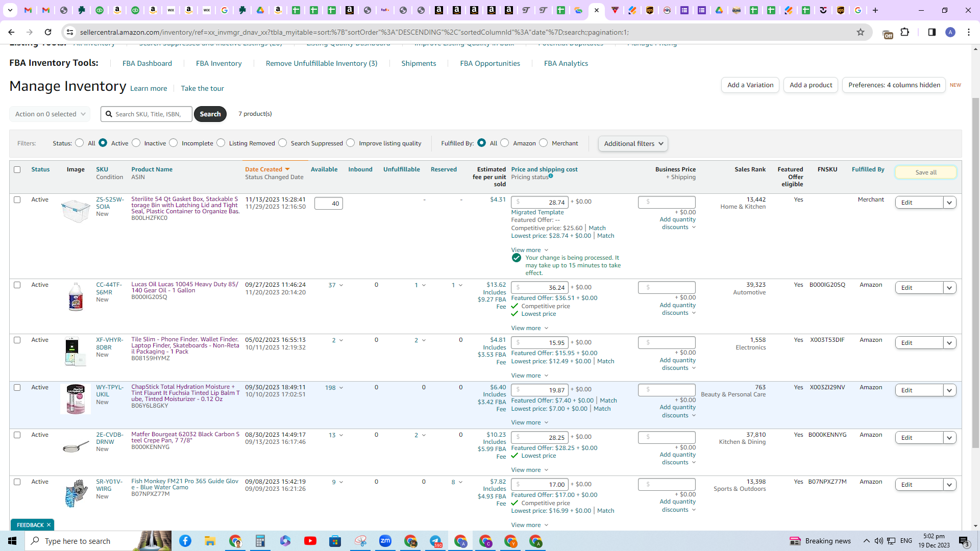Bookmark this page with the star icon
This screenshot has height=551, width=980.
pyautogui.click(x=861, y=32)
